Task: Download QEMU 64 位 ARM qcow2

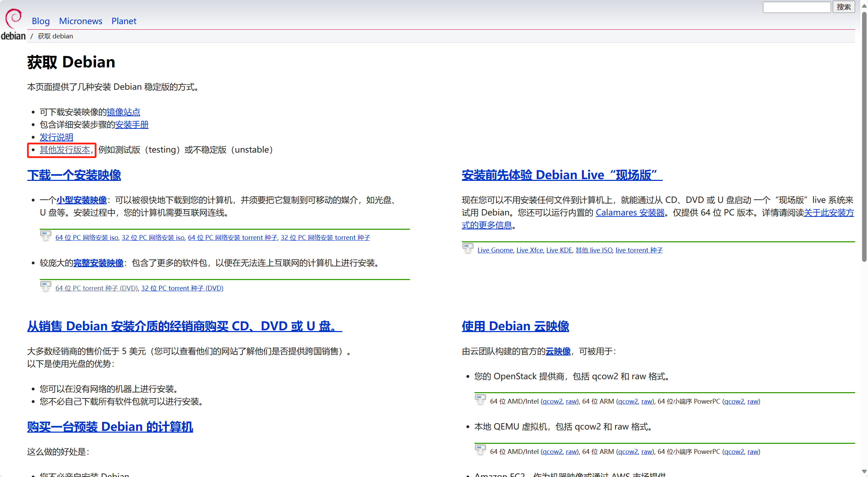Action: click(628, 452)
